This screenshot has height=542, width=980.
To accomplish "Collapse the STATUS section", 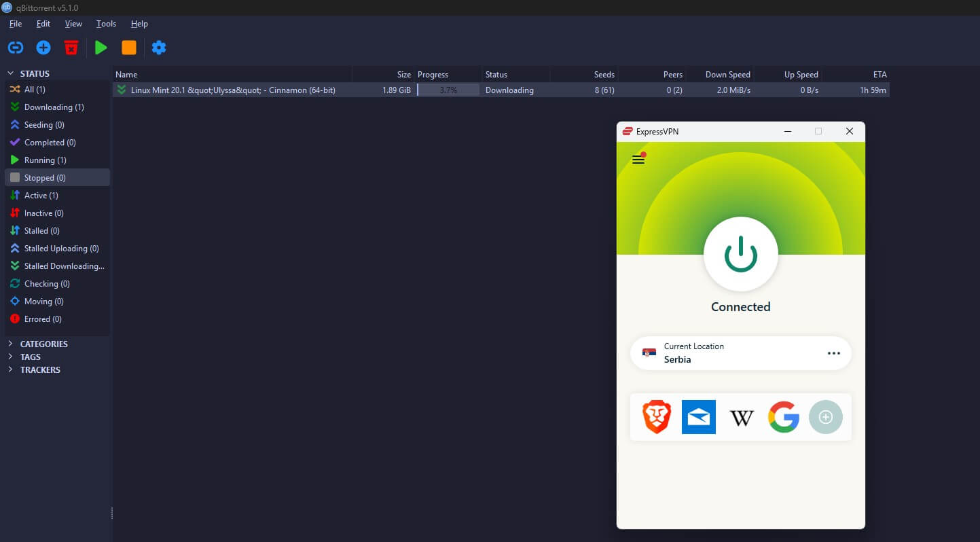I will tap(10, 73).
